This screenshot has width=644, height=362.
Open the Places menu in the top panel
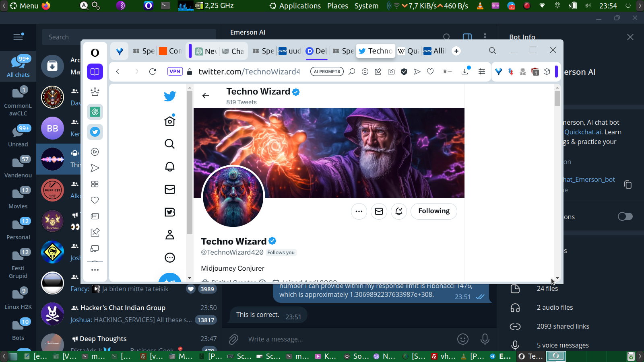[x=338, y=6]
